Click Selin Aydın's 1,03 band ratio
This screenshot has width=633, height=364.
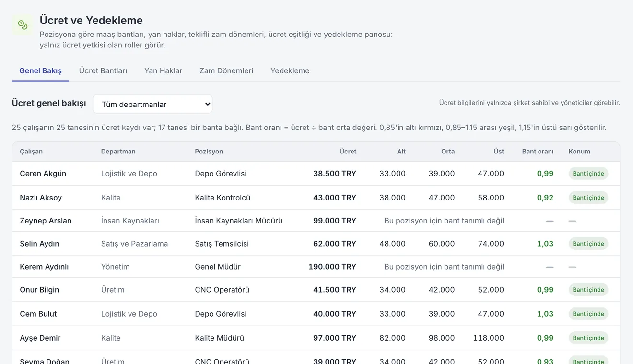coord(545,244)
